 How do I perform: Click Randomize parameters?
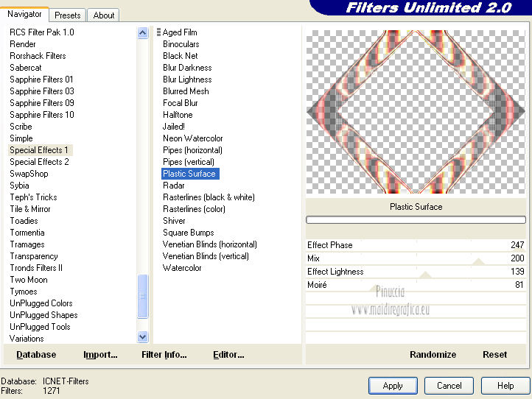coord(433,355)
